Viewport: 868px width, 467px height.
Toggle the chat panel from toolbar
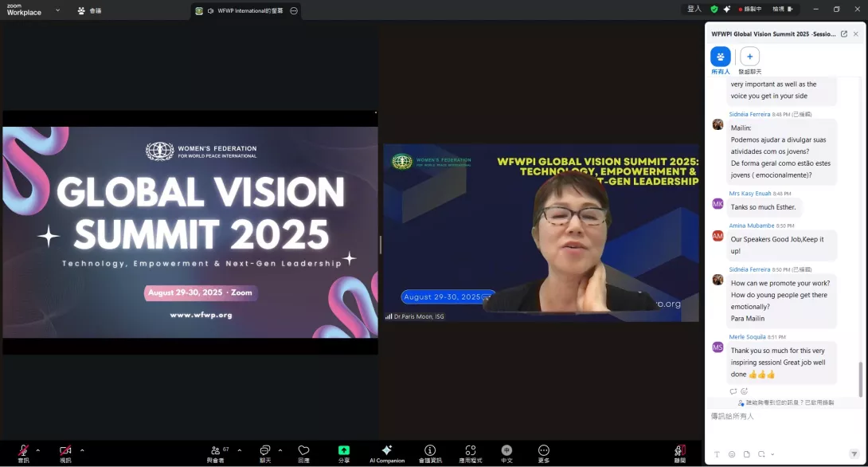(x=265, y=453)
